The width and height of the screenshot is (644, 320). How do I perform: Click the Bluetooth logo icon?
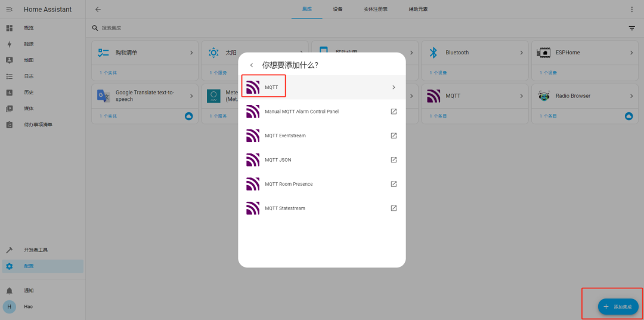(434, 53)
